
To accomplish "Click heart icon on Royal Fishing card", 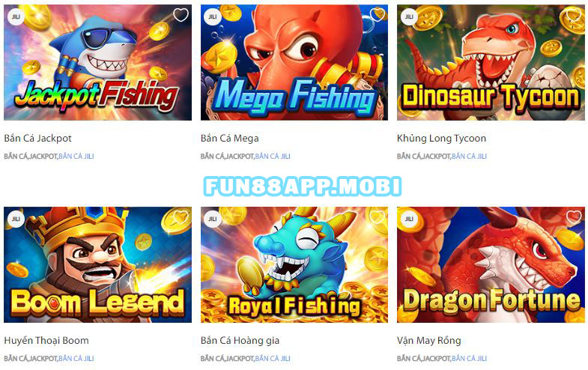I will 378,217.
